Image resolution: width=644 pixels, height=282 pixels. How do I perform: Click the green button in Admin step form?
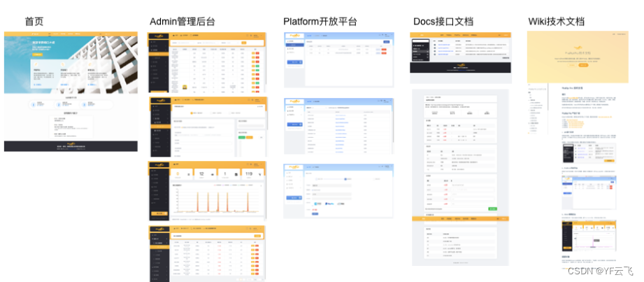[242, 137]
